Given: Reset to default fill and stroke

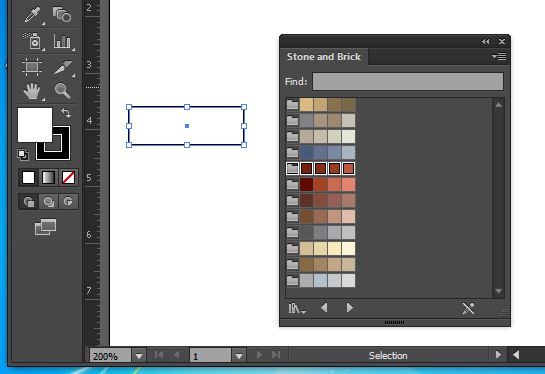Looking at the screenshot, I should [x=23, y=155].
